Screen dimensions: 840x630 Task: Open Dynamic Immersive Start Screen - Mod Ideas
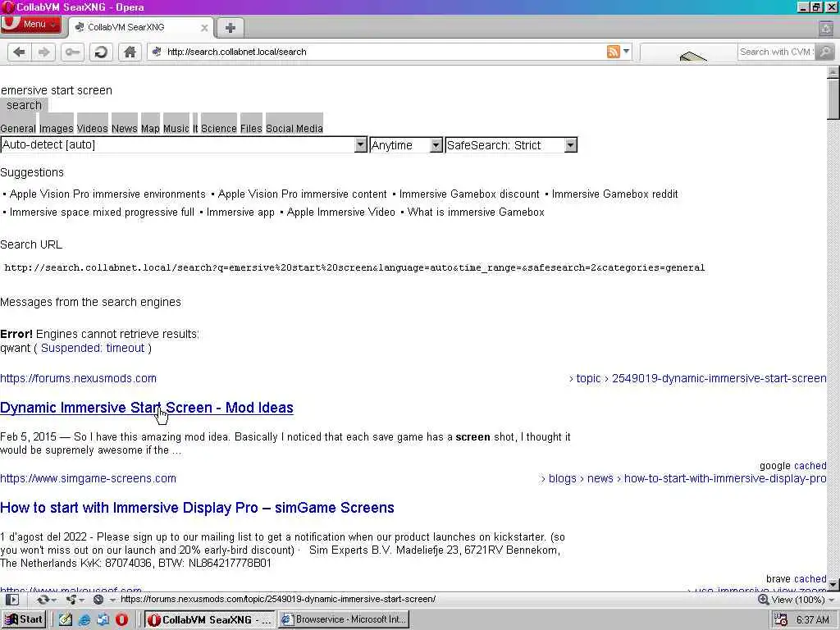(x=147, y=408)
